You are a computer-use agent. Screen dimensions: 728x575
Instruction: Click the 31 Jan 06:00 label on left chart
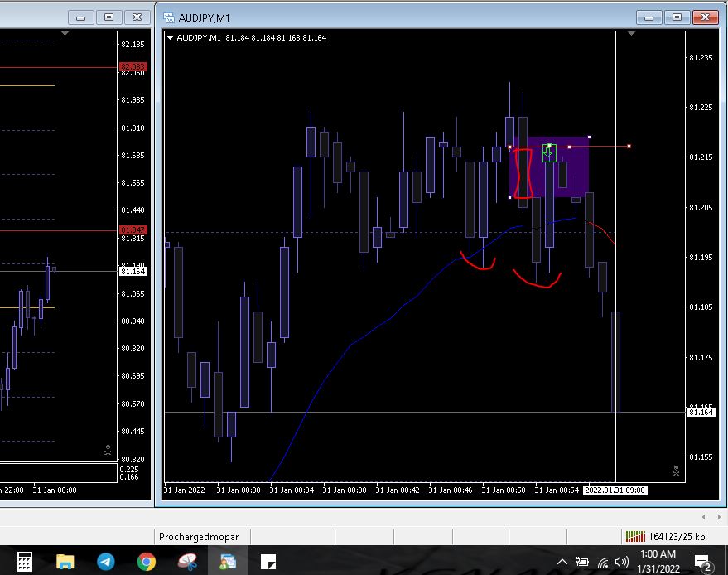pyautogui.click(x=55, y=490)
